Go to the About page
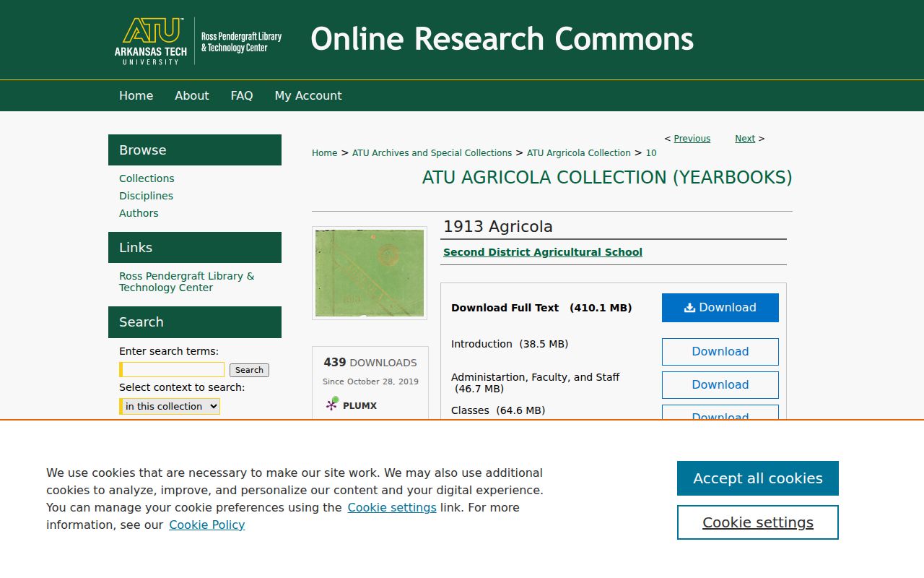This screenshot has height=578, width=924. (x=192, y=95)
